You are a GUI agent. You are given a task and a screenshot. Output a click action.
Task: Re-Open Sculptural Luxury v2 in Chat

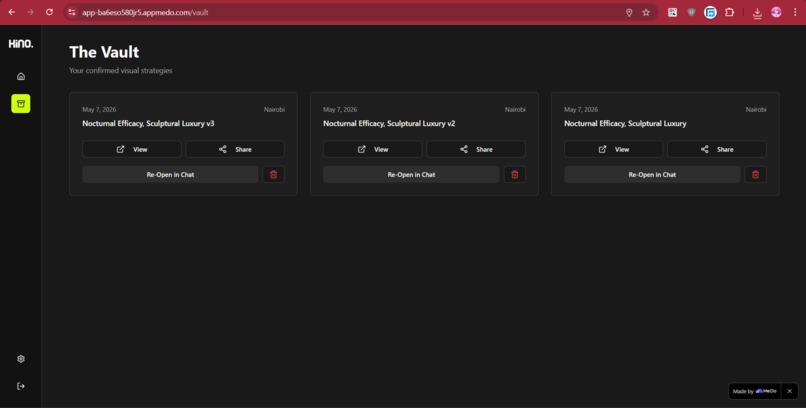411,175
